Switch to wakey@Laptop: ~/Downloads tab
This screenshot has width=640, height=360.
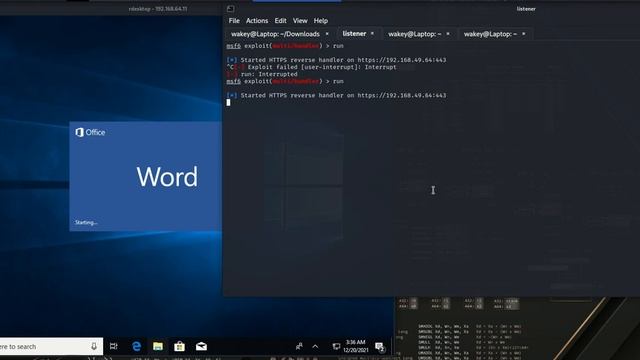tap(275, 34)
